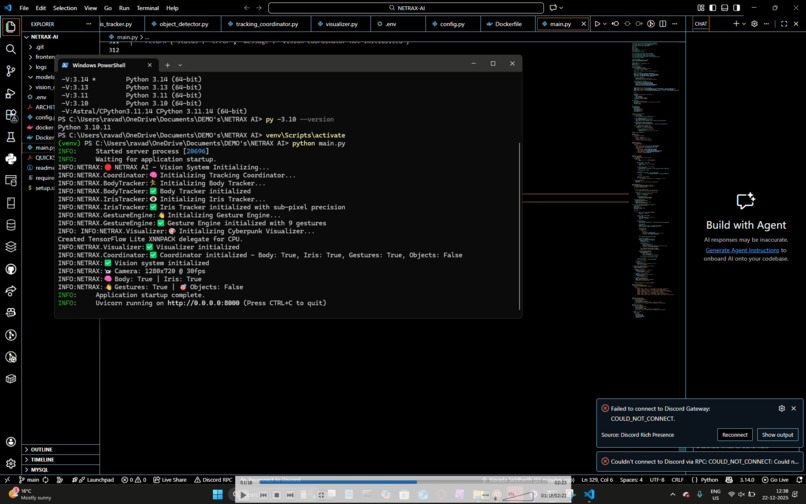The height and width of the screenshot is (504, 806).
Task: Go forward with the navigation arrow
Action: click(x=259, y=8)
